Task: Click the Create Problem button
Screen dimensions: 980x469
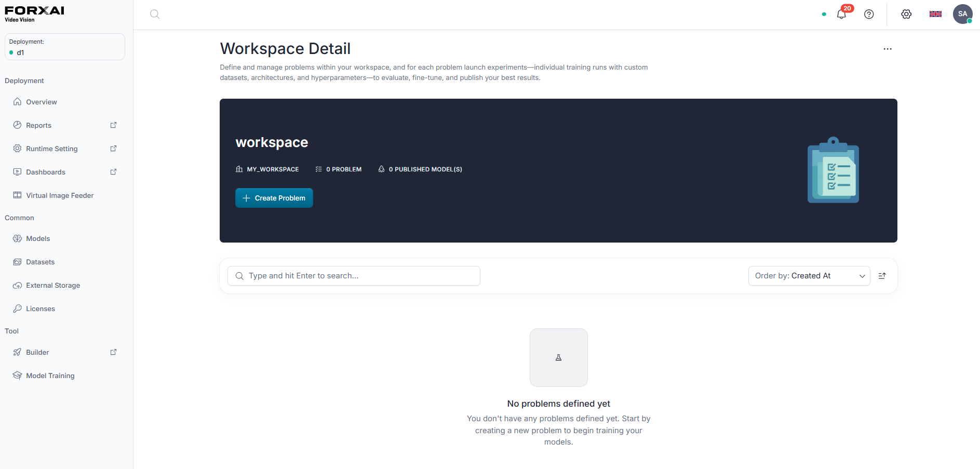Action: click(274, 198)
